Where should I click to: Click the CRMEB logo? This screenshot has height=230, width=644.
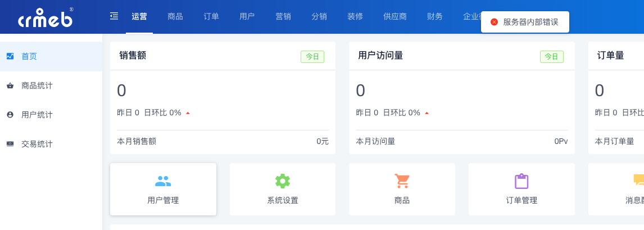pos(46,17)
